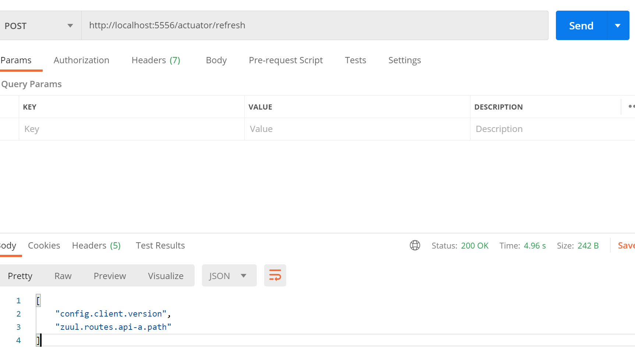The width and height of the screenshot is (635, 364).
Task: Open request Headers (7) tab
Action: pyautogui.click(x=156, y=60)
